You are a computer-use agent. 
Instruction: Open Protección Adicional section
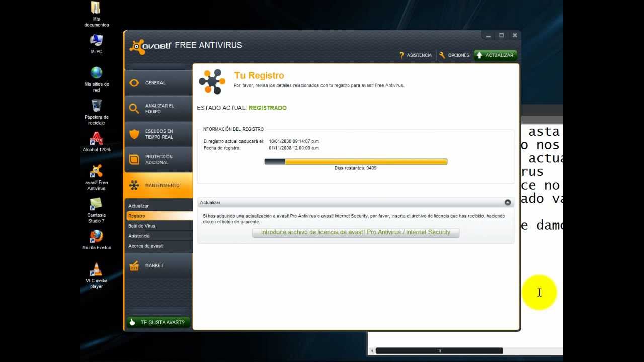(158, 159)
